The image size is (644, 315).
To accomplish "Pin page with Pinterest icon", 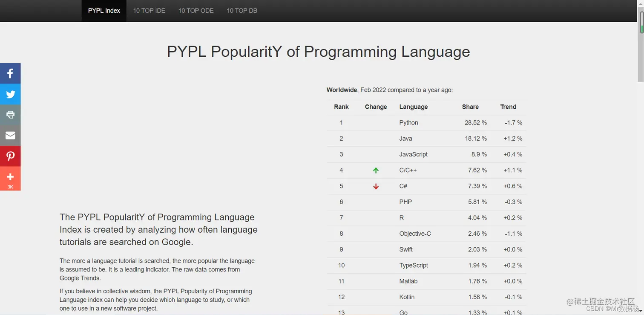I will tap(10, 156).
